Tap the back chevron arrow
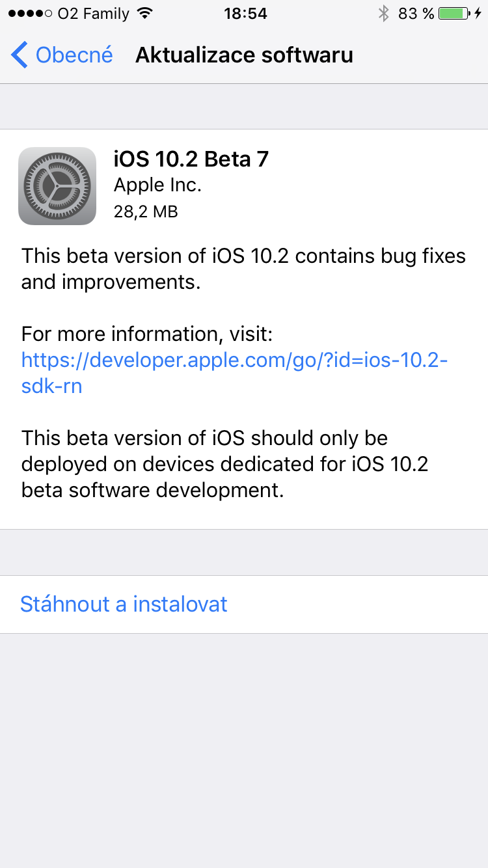Screen dimensions: 488x868 20,55
